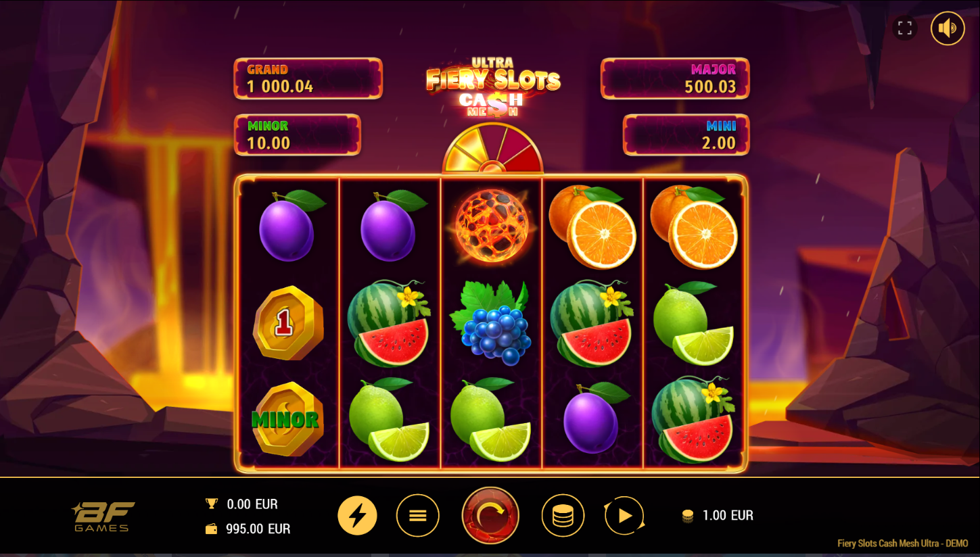
Task: Toggle the lightning turbo spin mode
Action: (x=357, y=516)
